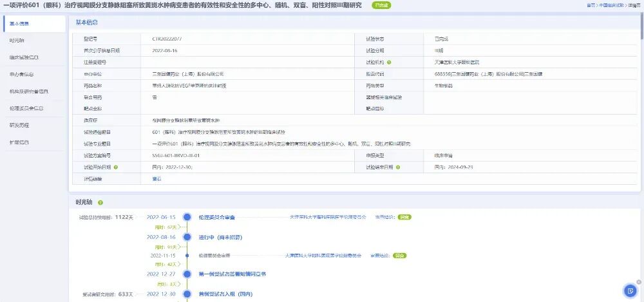Click the green help icon beside 时光轴 heading
Image resolution: width=644 pixels, height=302 pixels.
pos(100,203)
